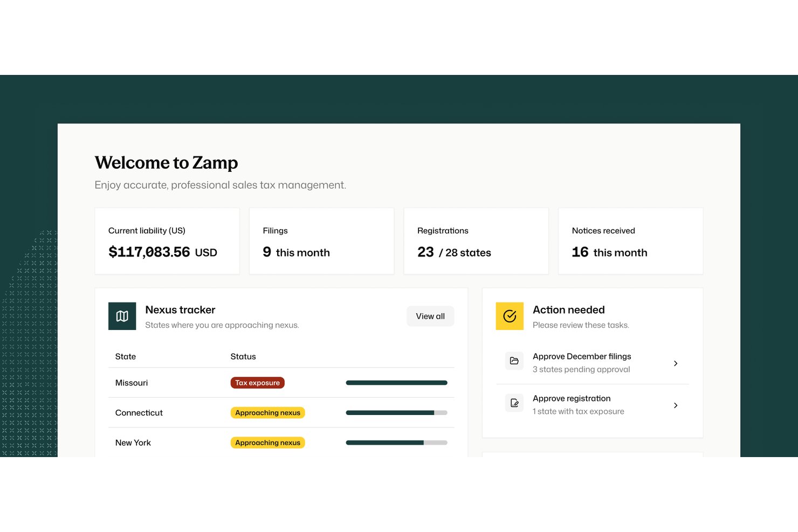Open Approve registration via its chevron arrow
This screenshot has height=532, width=798.
(x=676, y=405)
